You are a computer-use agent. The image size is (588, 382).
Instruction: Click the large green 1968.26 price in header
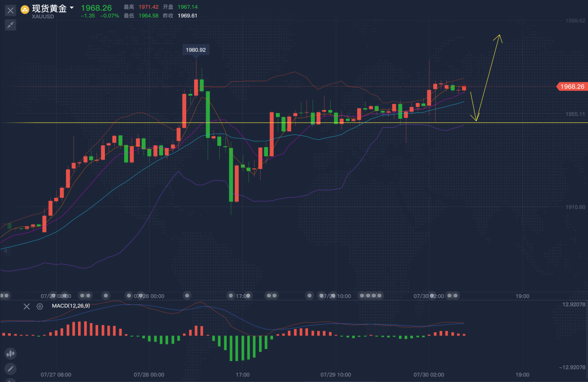click(x=96, y=8)
